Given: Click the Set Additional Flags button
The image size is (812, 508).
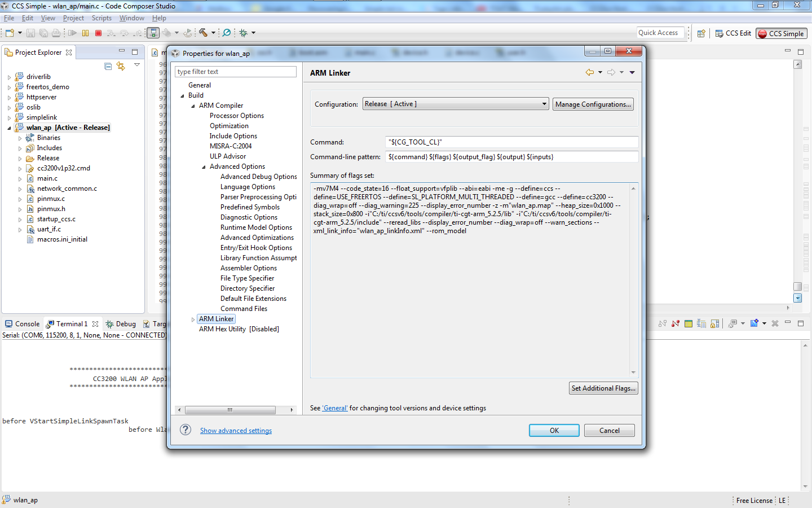Looking at the screenshot, I should (603, 388).
